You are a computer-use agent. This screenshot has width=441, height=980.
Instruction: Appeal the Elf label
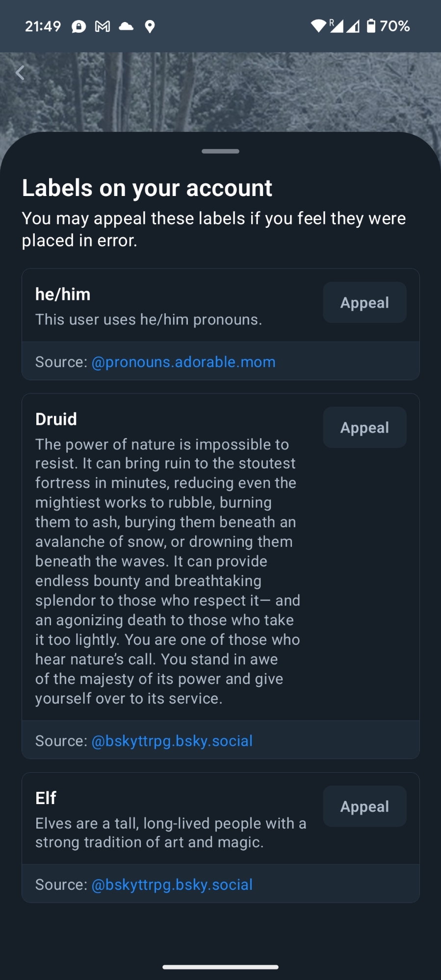point(364,806)
